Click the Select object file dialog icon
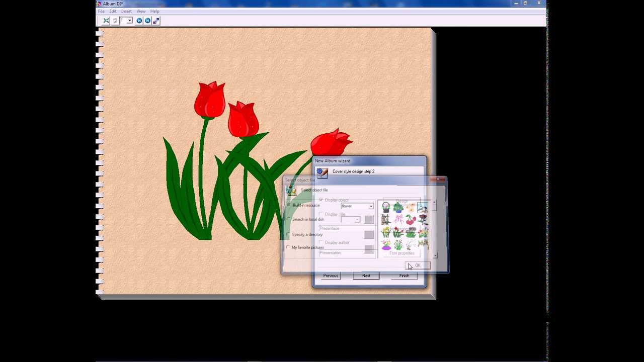 [x=291, y=191]
